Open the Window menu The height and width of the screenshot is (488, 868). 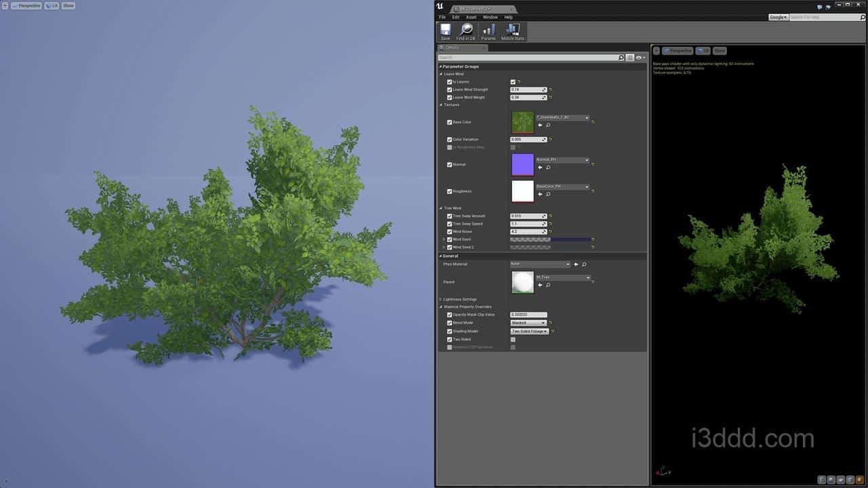(x=490, y=17)
